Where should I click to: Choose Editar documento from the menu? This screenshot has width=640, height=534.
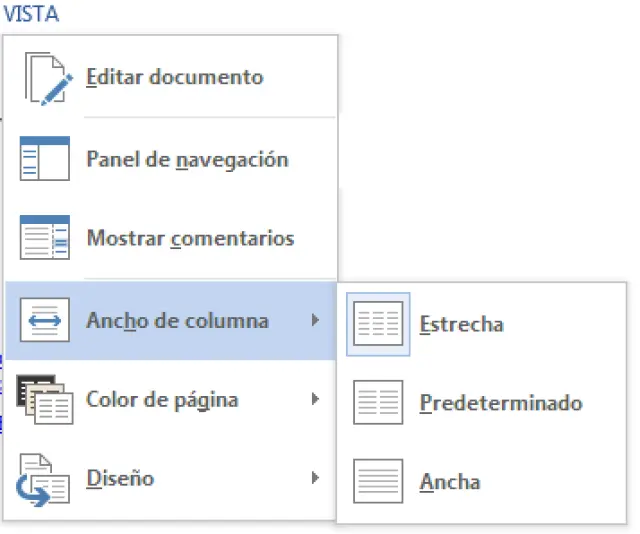point(175,77)
